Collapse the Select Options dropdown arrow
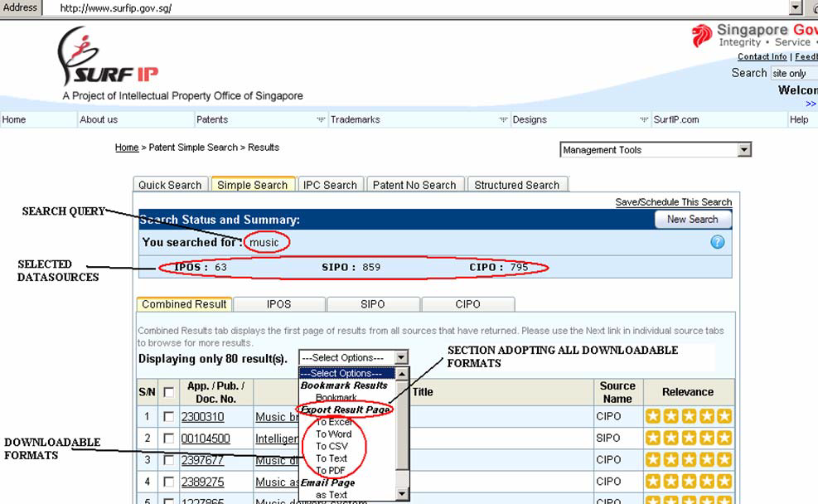 click(400, 357)
